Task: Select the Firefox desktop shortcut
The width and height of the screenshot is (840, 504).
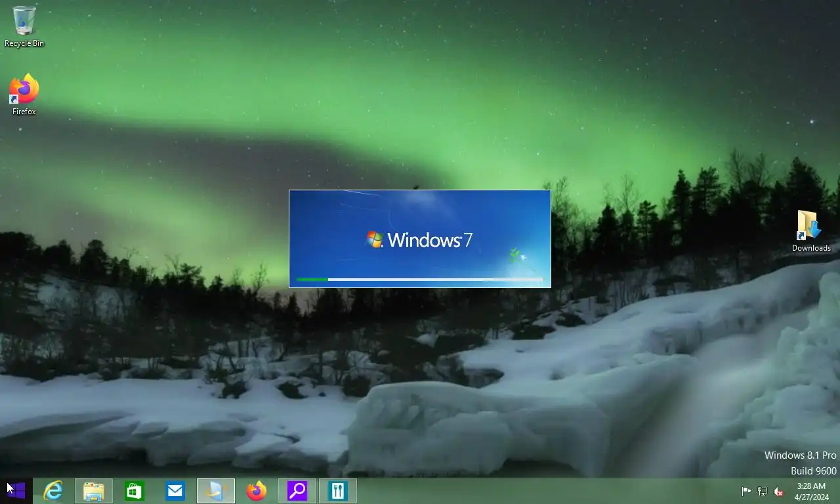Action: click(x=24, y=95)
